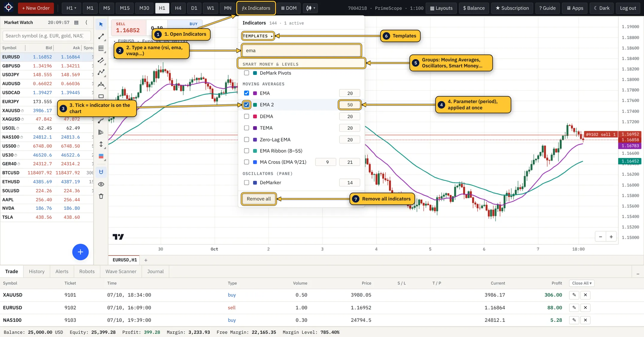The width and height of the screenshot is (644, 337).
Task: Zoom out the chart with minus button
Action: pos(600,237)
